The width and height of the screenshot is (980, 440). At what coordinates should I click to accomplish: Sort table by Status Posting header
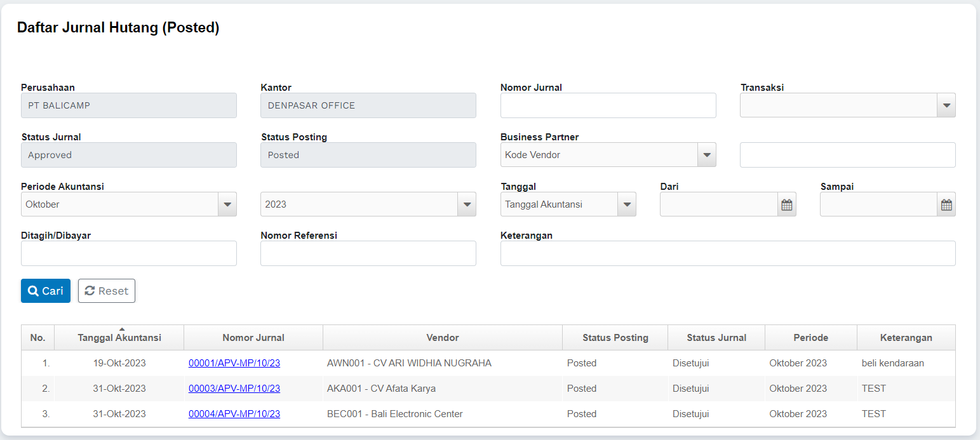point(615,338)
